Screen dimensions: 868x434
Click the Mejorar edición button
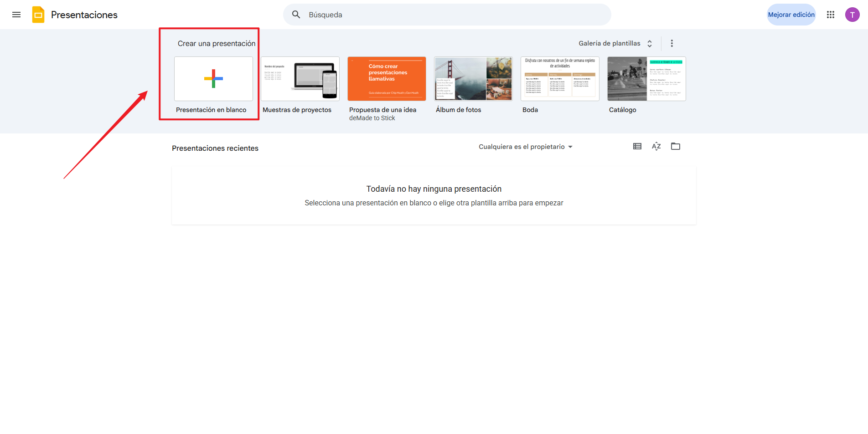pos(791,14)
